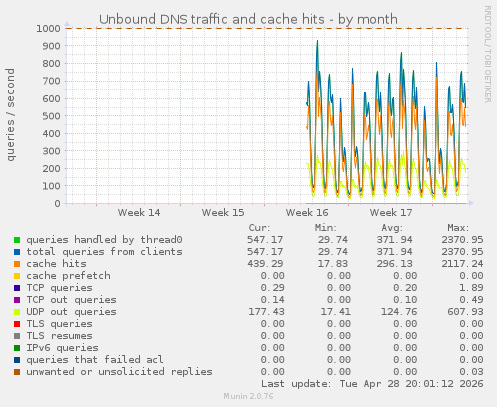Click the TCP queries current value 0.29

(x=272, y=288)
